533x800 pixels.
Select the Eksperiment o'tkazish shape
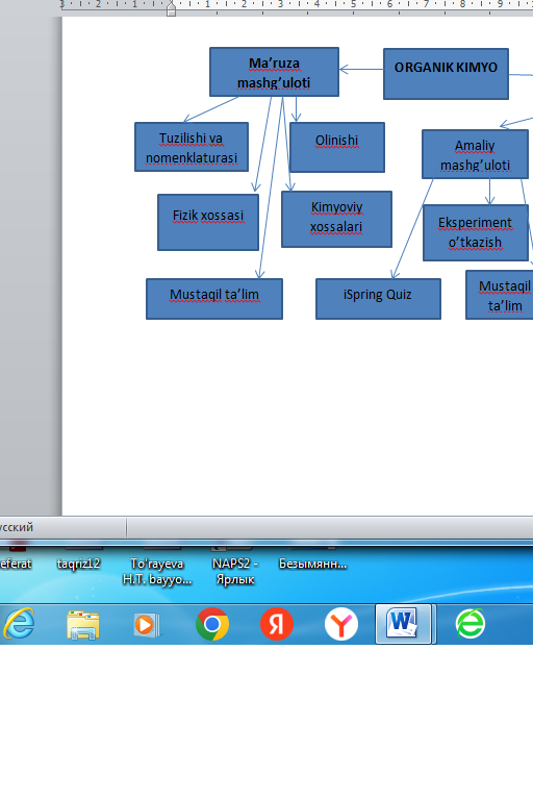(x=475, y=233)
